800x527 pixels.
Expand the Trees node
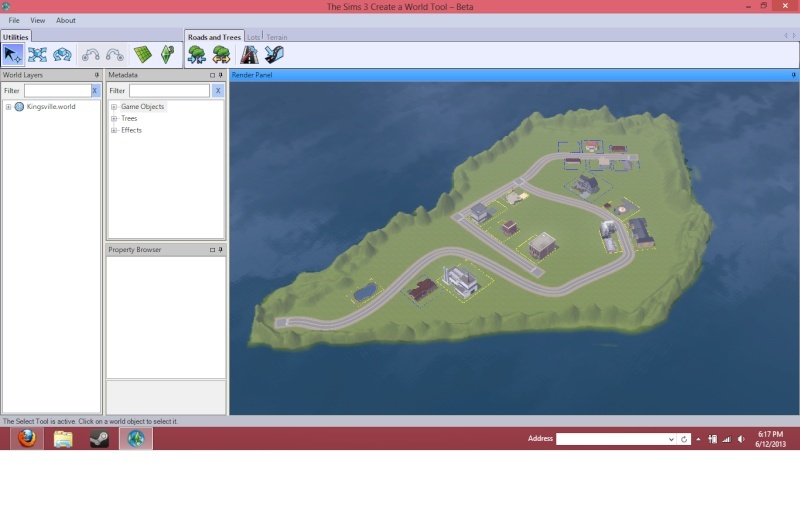(x=114, y=118)
